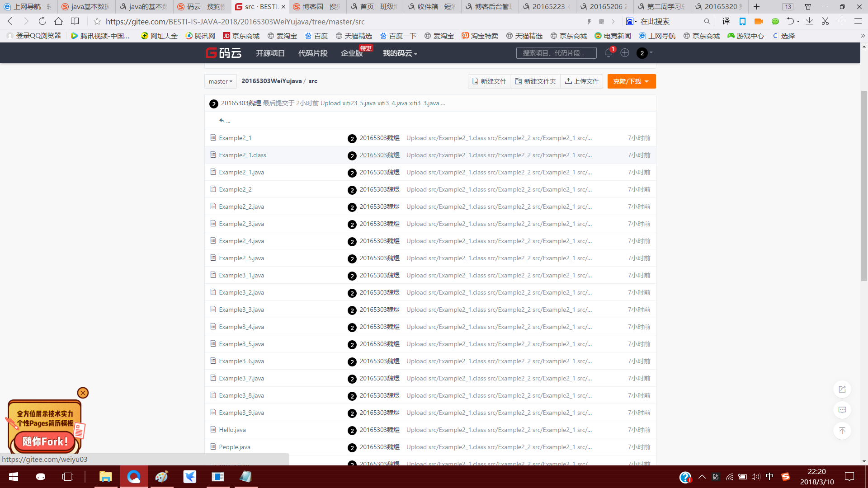Click the plus circle create icon

pos(625,53)
